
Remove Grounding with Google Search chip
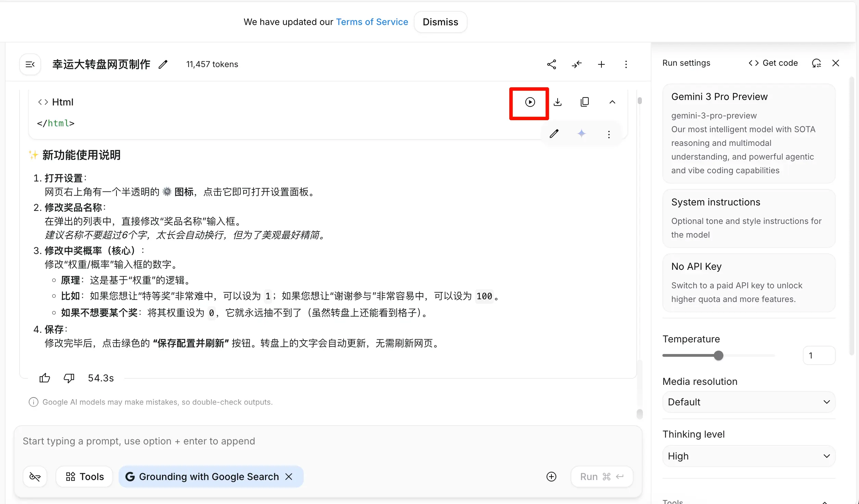point(289,477)
